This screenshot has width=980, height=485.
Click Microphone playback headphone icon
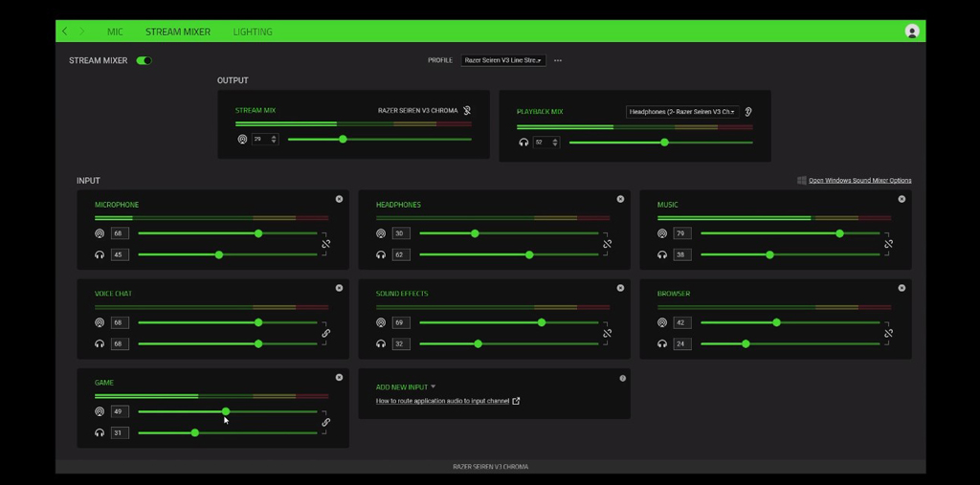[x=100, y=255]
